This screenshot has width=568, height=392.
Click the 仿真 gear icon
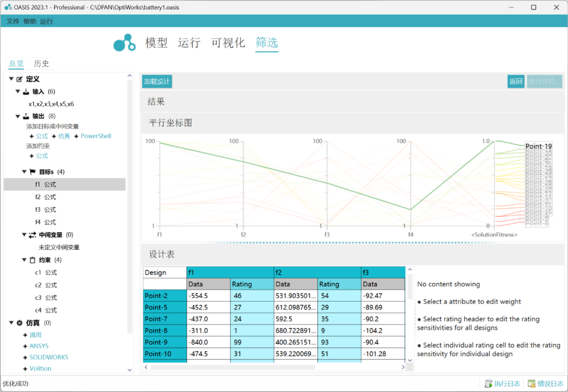pyautogui.click(x=19, y=323)
